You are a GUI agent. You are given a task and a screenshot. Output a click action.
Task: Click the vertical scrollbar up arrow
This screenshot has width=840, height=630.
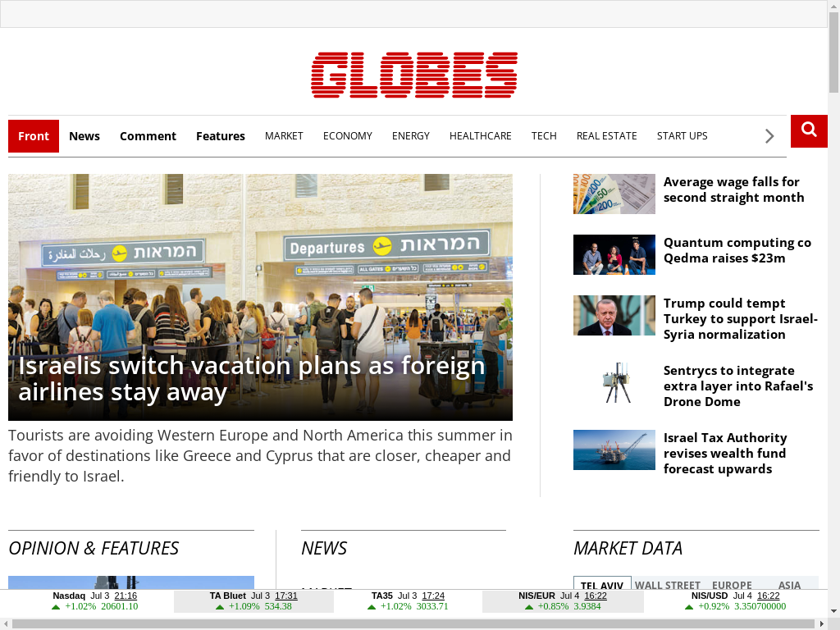(x=834, y=6)
